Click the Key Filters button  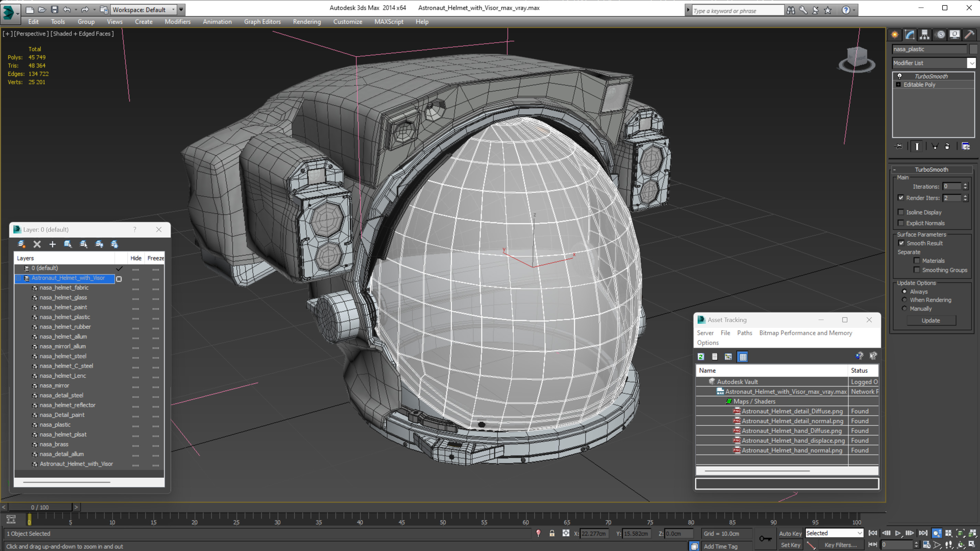pos(841,545)
